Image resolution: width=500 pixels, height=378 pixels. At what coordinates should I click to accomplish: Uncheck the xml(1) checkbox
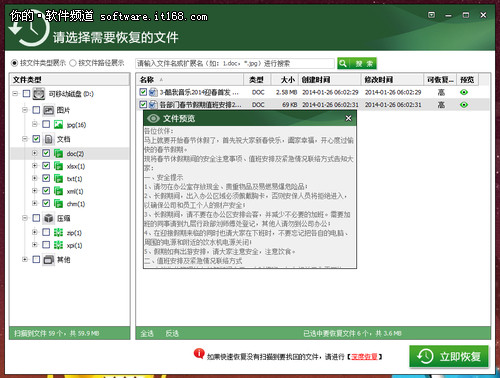(46, 191)
